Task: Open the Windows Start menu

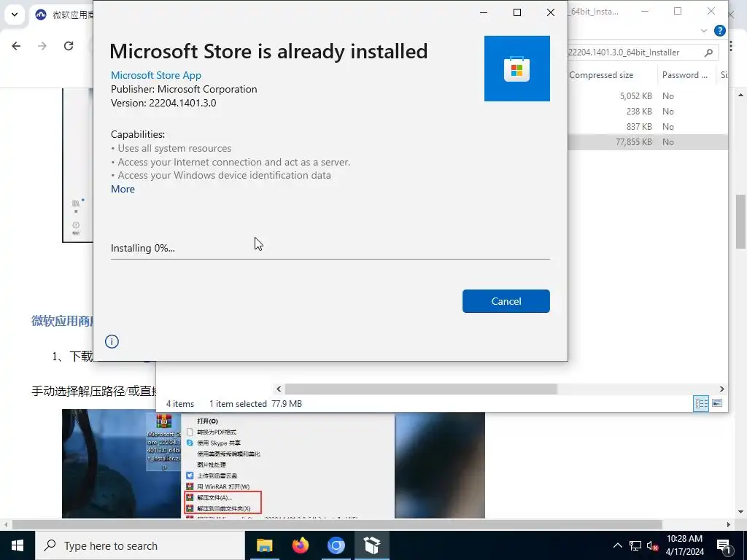Action: point(18,545)
